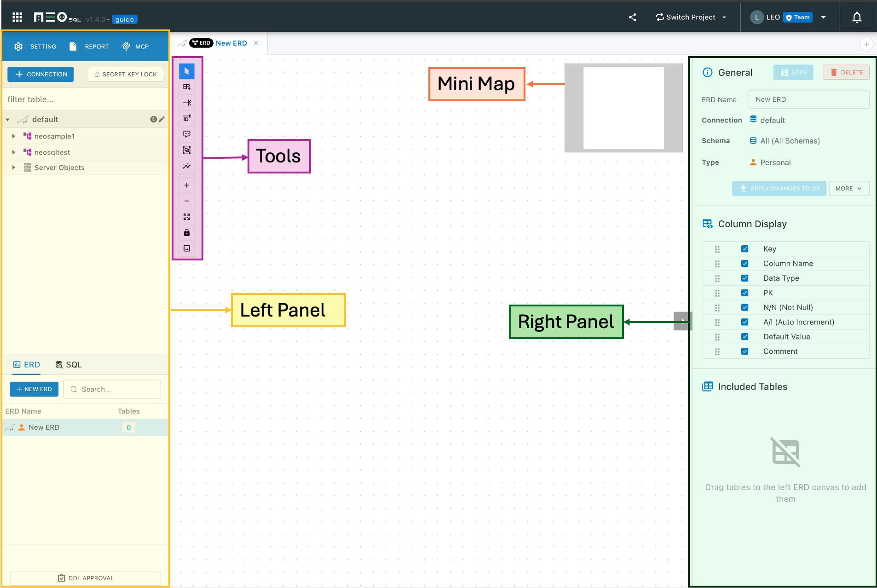Uncheck the Default Value checkbox
This screenshot has width=877, height=588.
point(744,337)
